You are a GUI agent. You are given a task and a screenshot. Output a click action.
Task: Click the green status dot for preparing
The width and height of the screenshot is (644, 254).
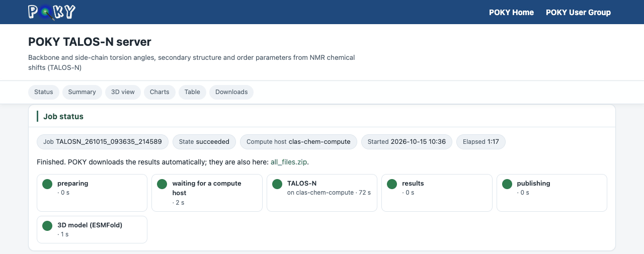pyautogui.click(x=47, y=184)
